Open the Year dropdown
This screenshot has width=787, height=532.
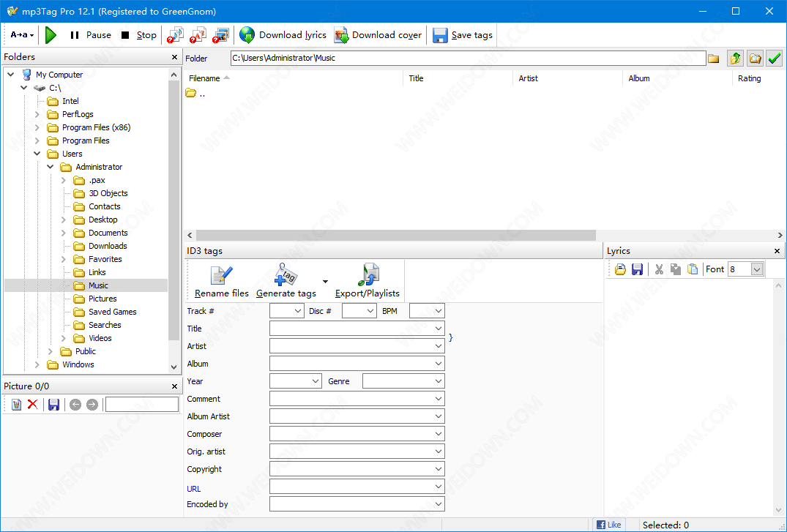click(316, 381)
